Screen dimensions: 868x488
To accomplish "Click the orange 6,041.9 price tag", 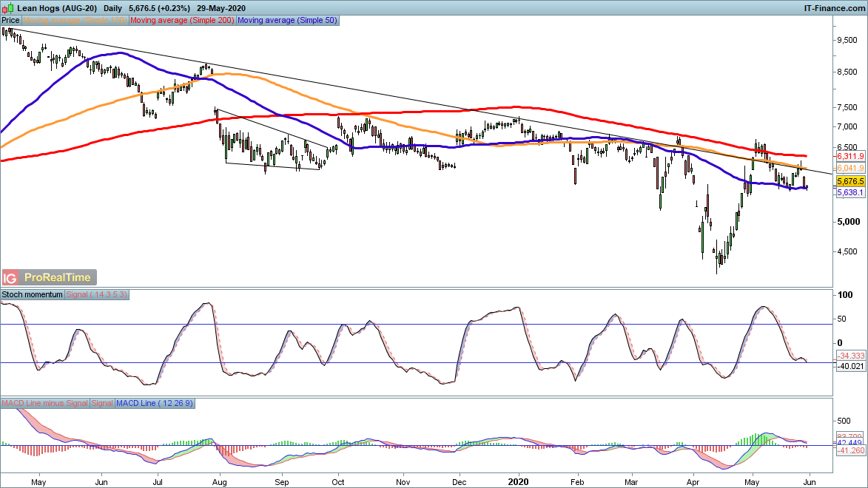I will point(851,169).
